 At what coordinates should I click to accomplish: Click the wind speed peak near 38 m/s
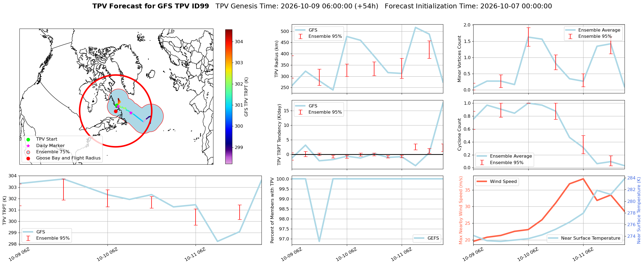coord(583,179)
